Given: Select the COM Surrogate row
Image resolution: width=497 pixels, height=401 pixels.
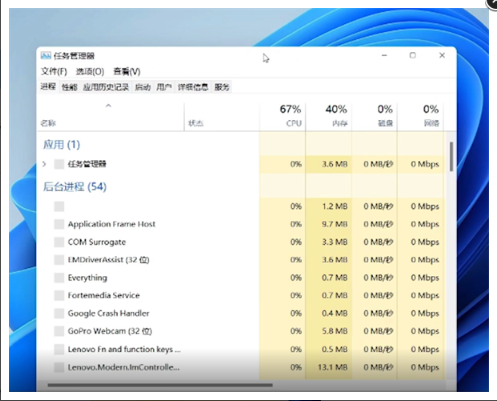Looking at the screenshot, I should click(241, 242).
